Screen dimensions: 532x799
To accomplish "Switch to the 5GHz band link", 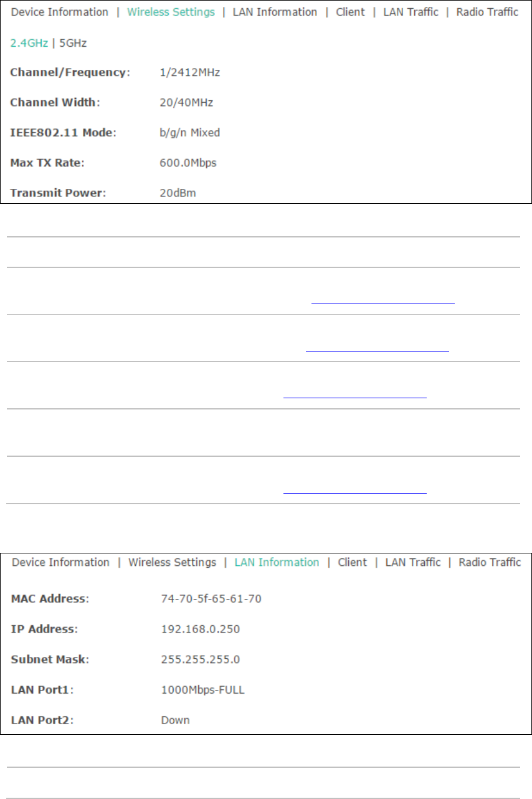I will tap(72, 44).
